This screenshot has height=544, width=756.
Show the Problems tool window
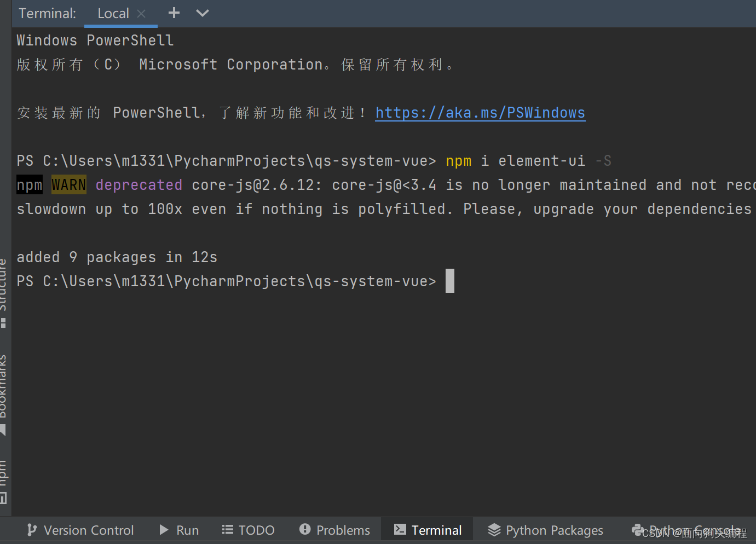[x=334, y=530]
